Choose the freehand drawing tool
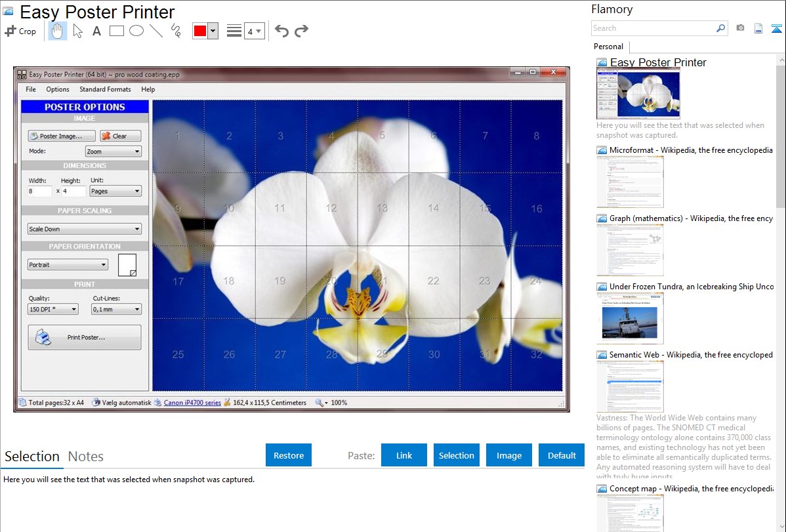This screenshot has height=532, width=786. 176,31
